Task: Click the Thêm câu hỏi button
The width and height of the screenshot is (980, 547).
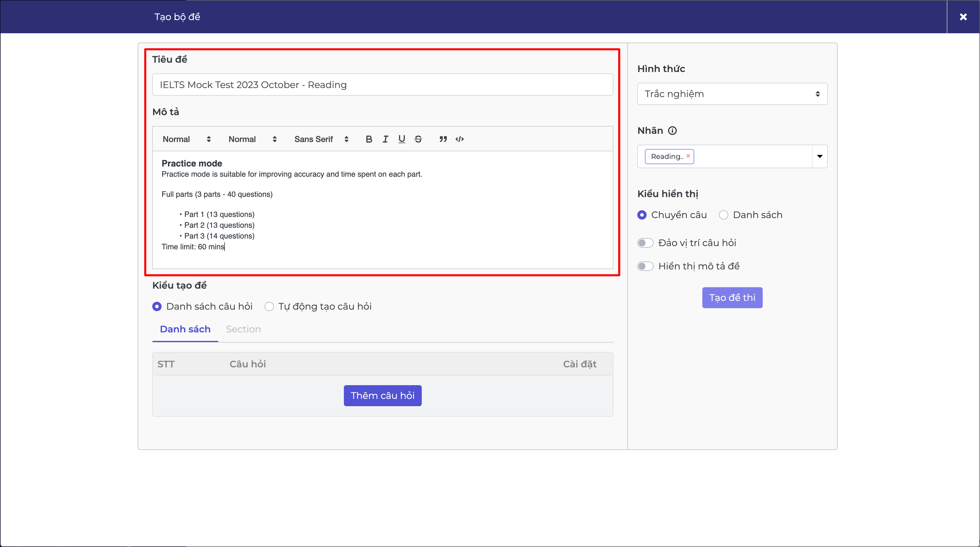Action: coord(382,396)
